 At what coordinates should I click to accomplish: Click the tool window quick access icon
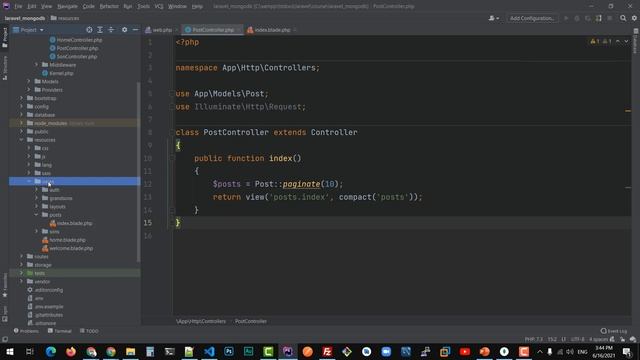click(x=5, y=339)
